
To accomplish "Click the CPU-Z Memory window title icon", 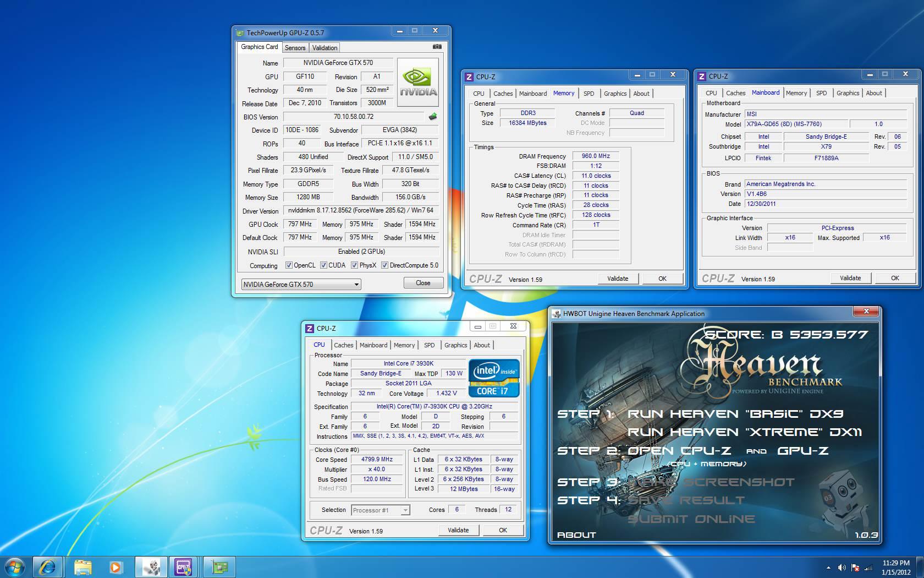I will (469, 77).
